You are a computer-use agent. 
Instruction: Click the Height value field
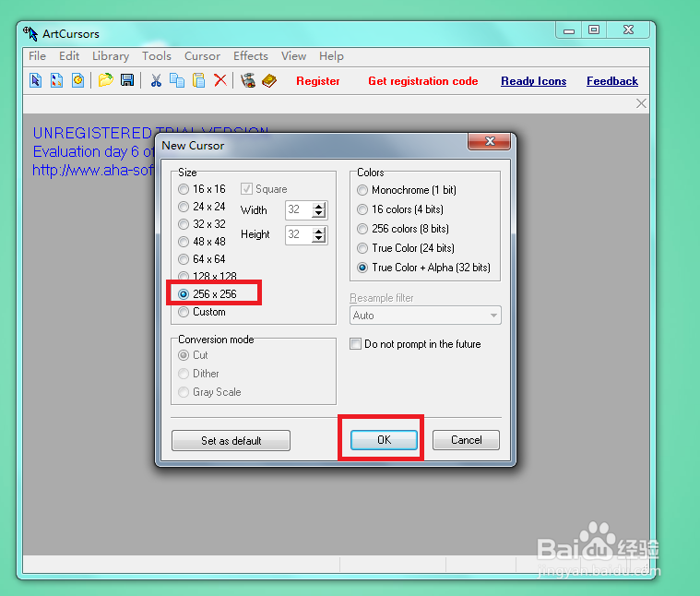(x=299, y=235)
